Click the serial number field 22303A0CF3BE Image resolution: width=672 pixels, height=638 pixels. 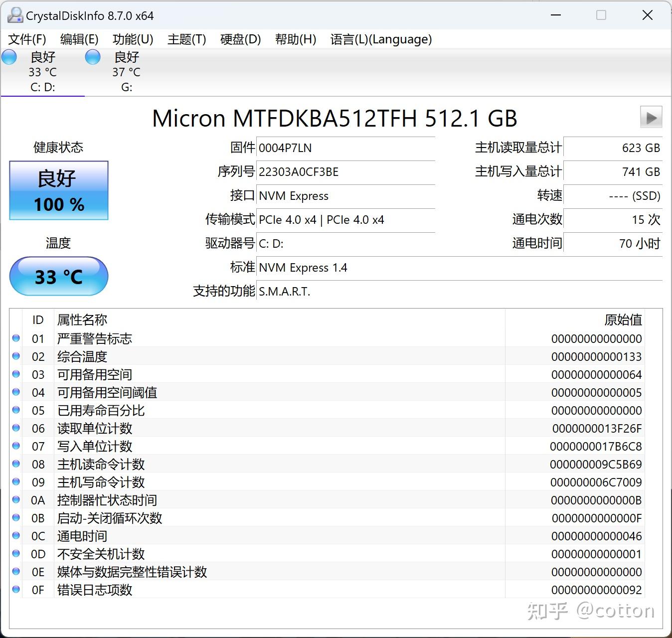pyautogui.click(x=345, y=172)
